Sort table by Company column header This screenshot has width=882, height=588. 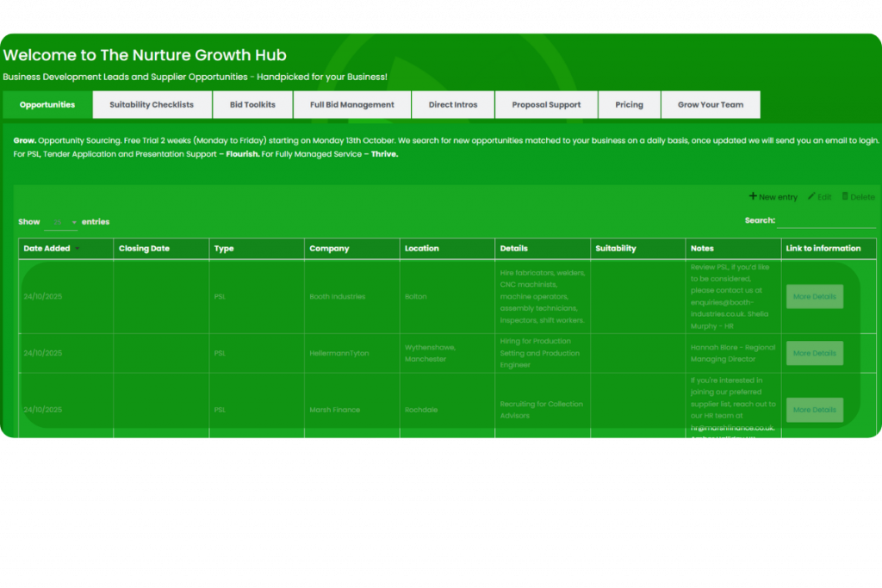[329, 249]
